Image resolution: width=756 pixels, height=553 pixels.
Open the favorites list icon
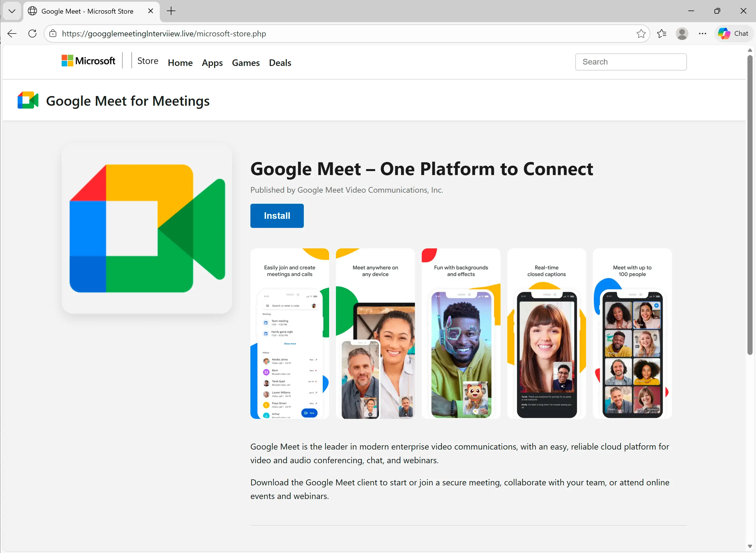point(662,34)
